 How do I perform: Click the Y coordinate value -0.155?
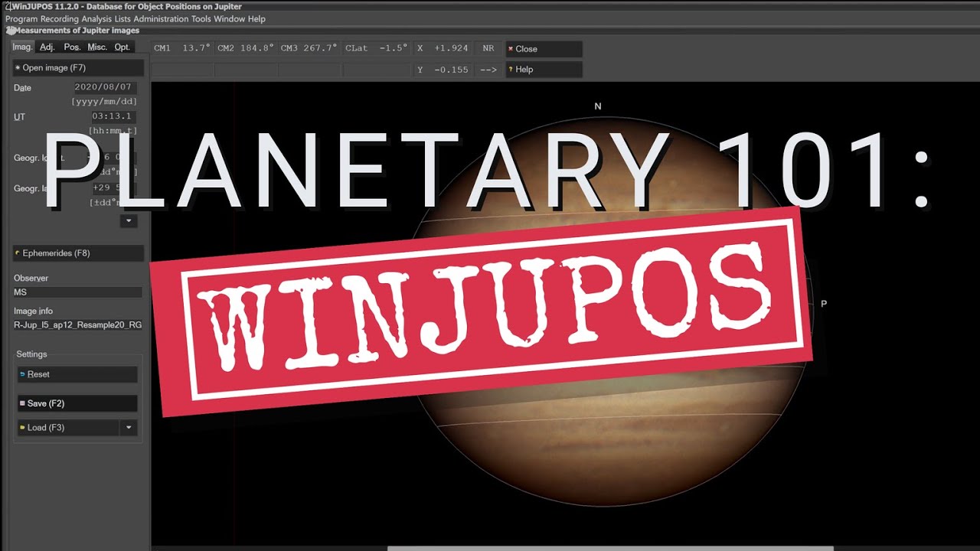(451, 70)
